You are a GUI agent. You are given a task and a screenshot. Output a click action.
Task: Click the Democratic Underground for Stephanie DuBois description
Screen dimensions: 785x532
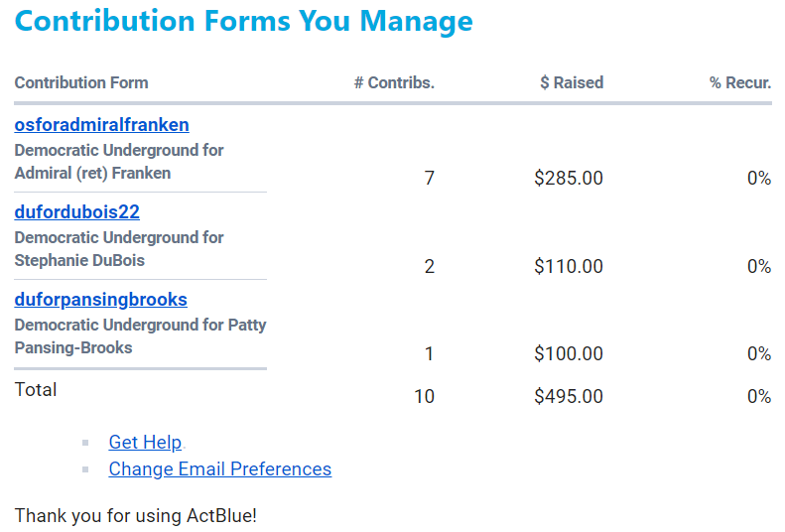pos(119,249)
